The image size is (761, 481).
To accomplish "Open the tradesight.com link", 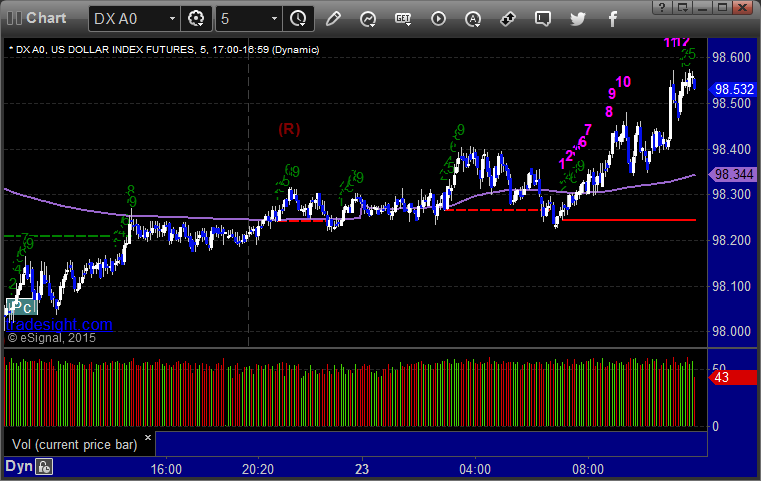I will point(59,324).
